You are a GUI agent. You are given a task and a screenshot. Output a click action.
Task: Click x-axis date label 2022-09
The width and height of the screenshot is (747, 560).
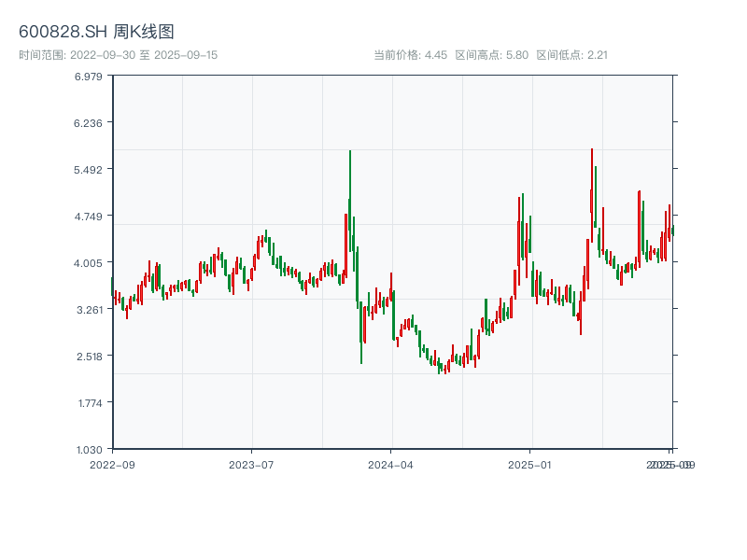(112, 465)
